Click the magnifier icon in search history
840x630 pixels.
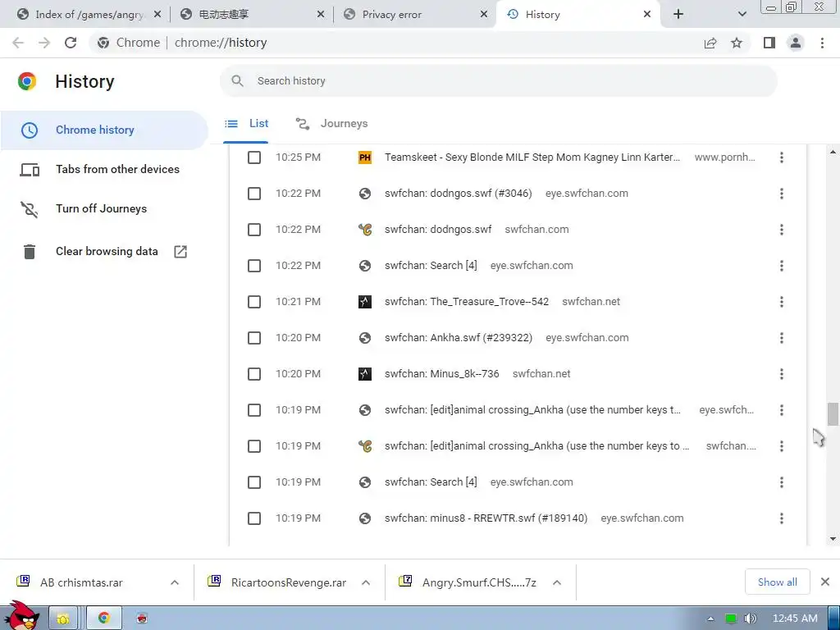point(237,81)
